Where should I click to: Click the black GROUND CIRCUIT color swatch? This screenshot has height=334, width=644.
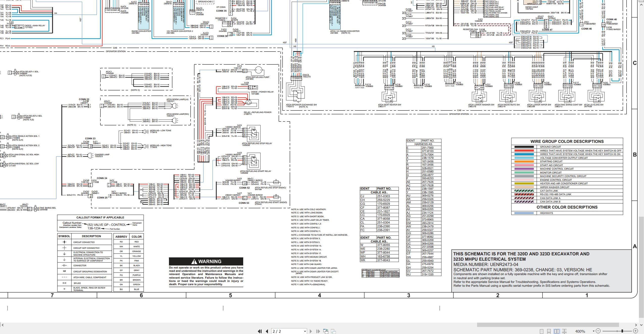click(524, 147)
